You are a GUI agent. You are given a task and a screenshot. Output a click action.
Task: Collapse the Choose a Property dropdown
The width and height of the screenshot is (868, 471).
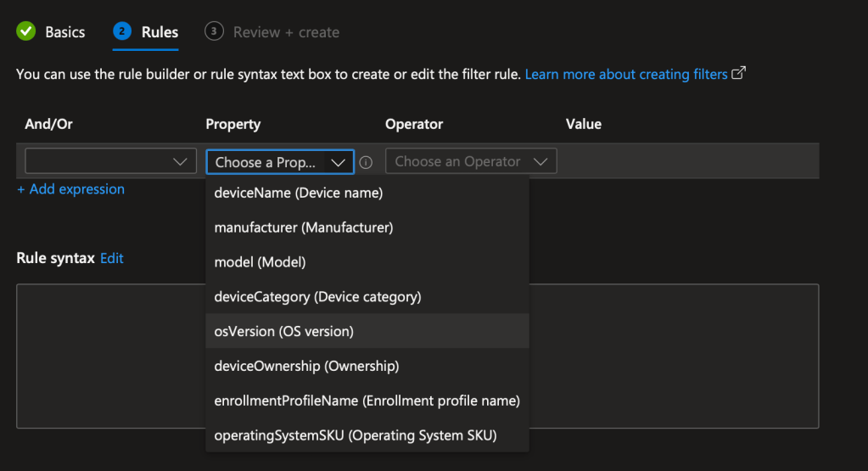[280, 162]
